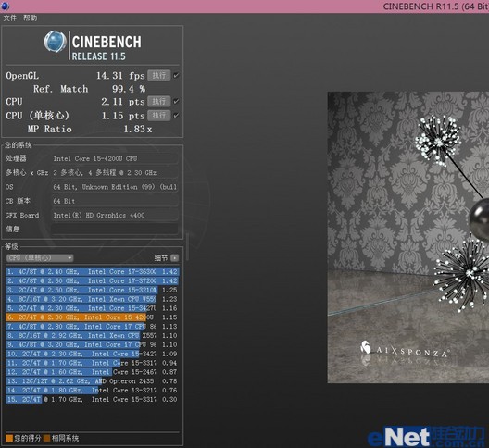Select ranking row 9 4C/8T 3.20 GHz
Viewport: 489px width, 448px height.
(93, 344)
